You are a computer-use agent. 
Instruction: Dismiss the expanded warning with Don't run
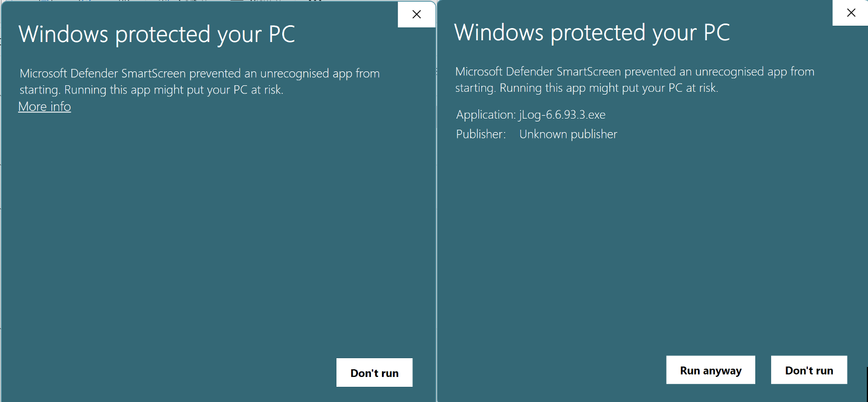pos(808,369)
